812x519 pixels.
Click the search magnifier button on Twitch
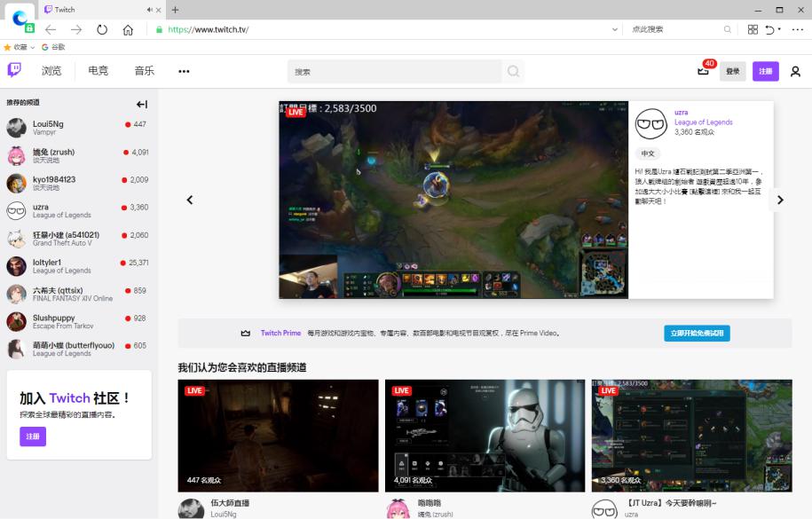click(513, 72)
